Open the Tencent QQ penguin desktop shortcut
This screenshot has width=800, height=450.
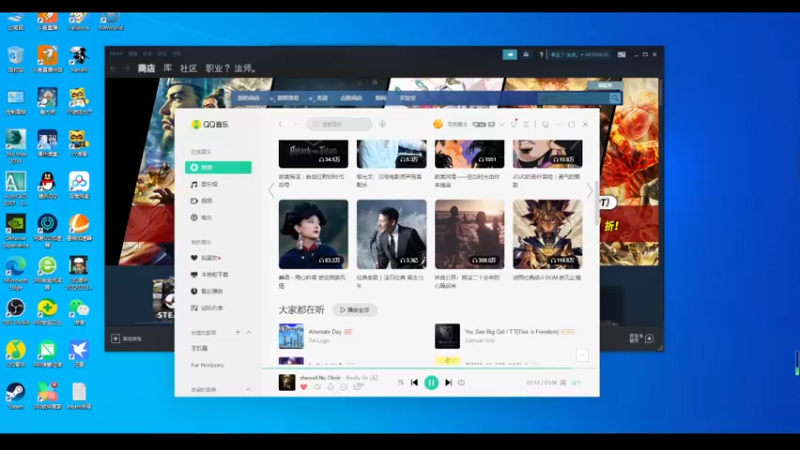[47, 185]
